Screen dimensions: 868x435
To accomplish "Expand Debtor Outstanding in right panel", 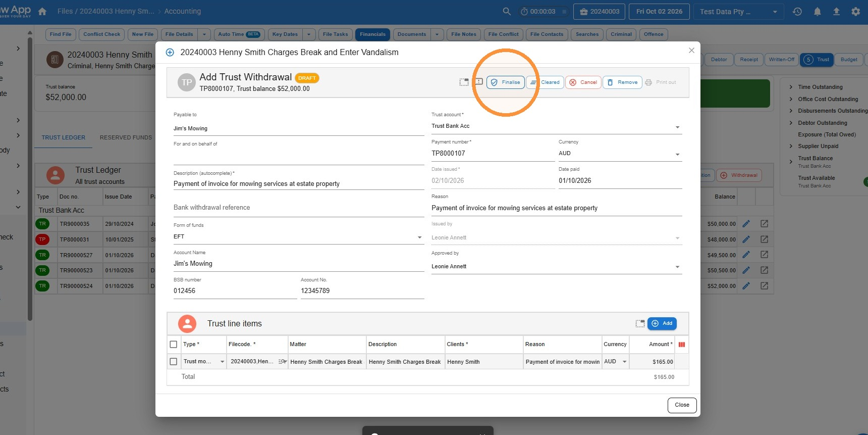I will (x=791, y=123).
